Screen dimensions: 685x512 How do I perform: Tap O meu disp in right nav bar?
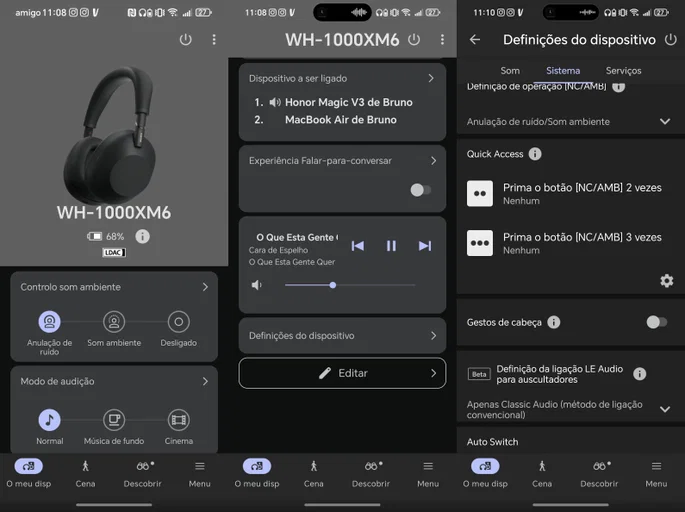[485, 474]
